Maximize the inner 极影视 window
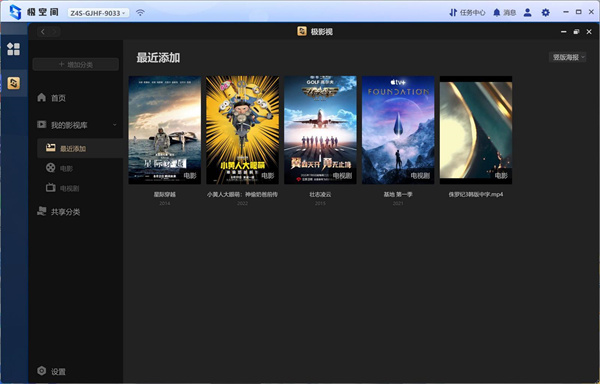The width and height of the screenshot is (600, 384). pyautogui.click(x=576, y=32)
